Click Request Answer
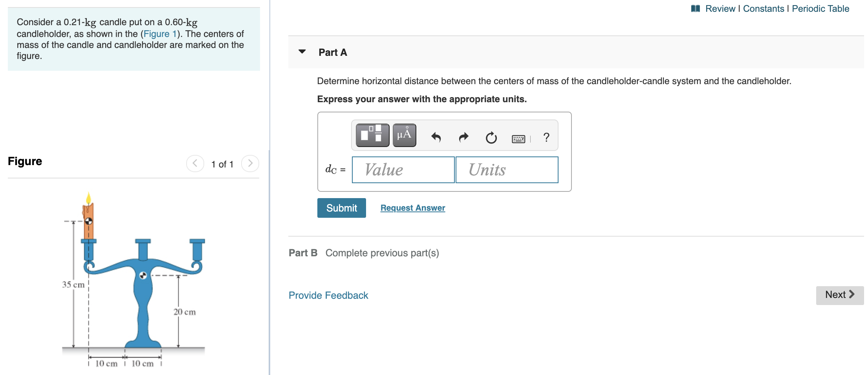The height and width of the screenshot is (375, 868). pos(412,208)
